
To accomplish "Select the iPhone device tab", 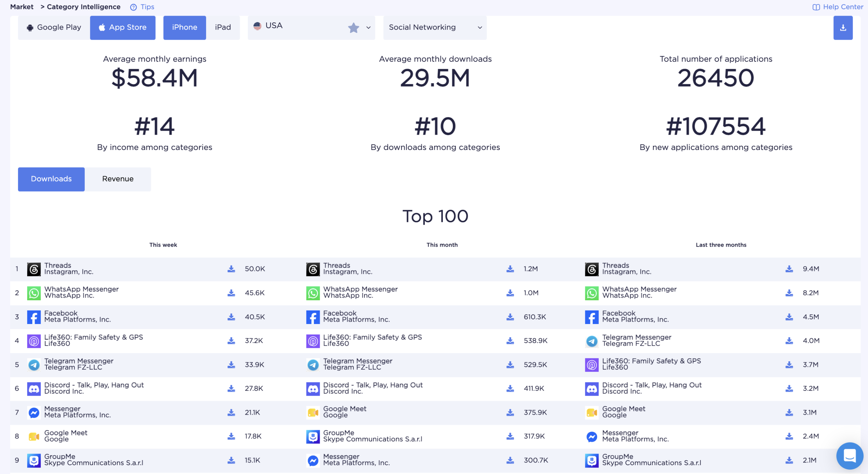I will tap(184, 28).
